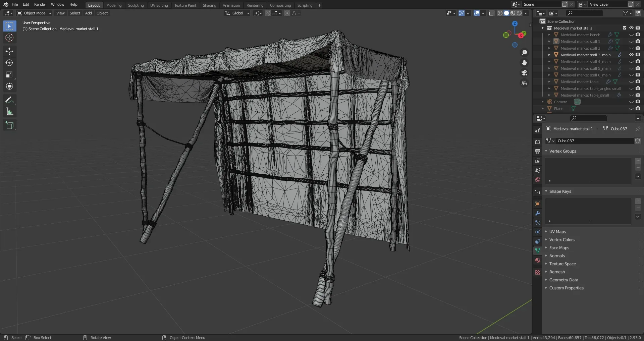Expand Medieval market stall 2 in outliner
The width and height of the screenshot is (644, 341).
tap(549, 48)
